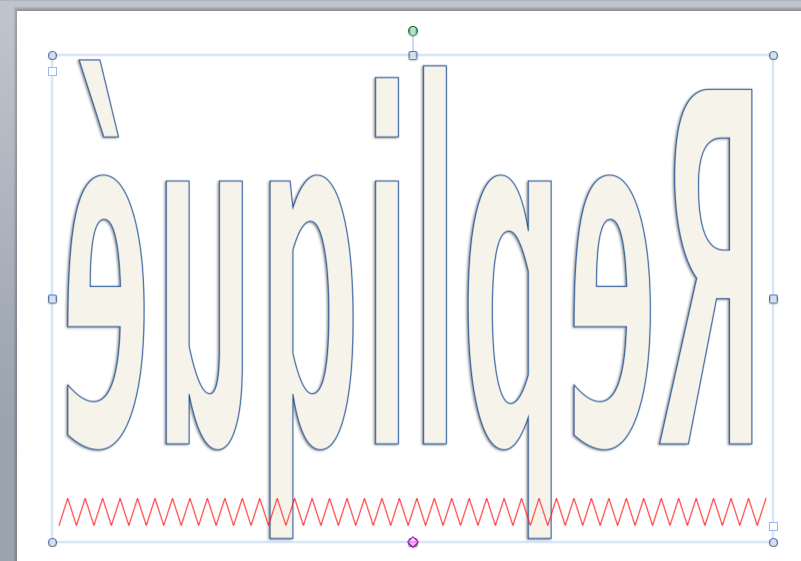Click the bottom-right round corner sizing handle
The image size is (801, 561).
click(x=773, y=542)
